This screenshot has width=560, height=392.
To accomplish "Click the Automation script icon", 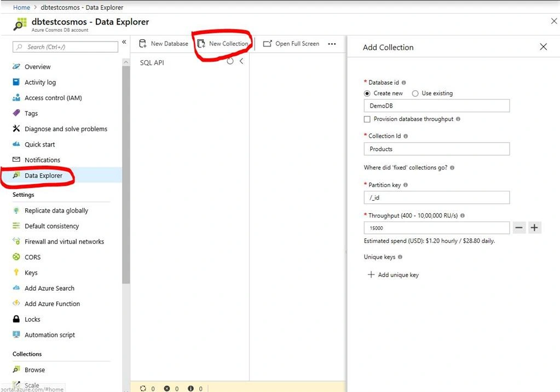I will [16, 335].
